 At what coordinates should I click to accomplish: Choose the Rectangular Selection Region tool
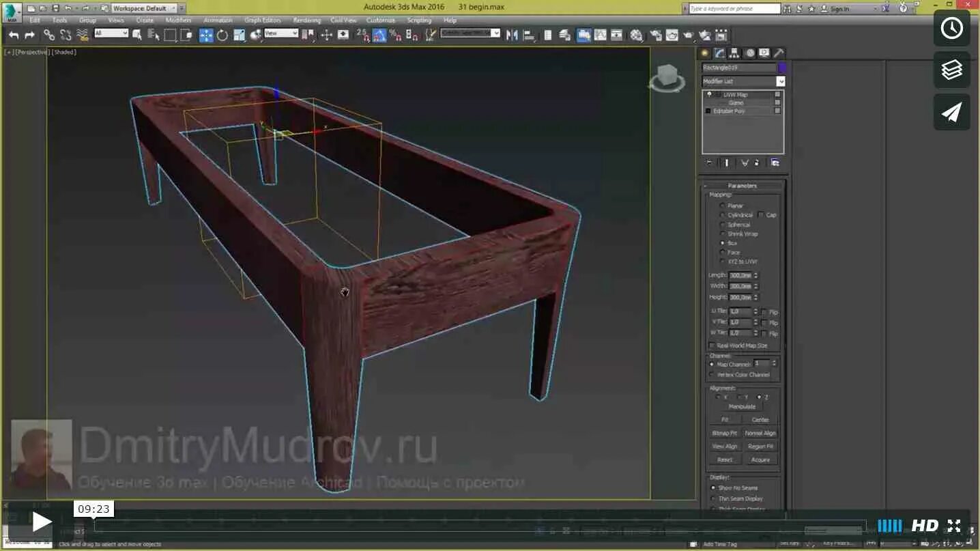171,35
